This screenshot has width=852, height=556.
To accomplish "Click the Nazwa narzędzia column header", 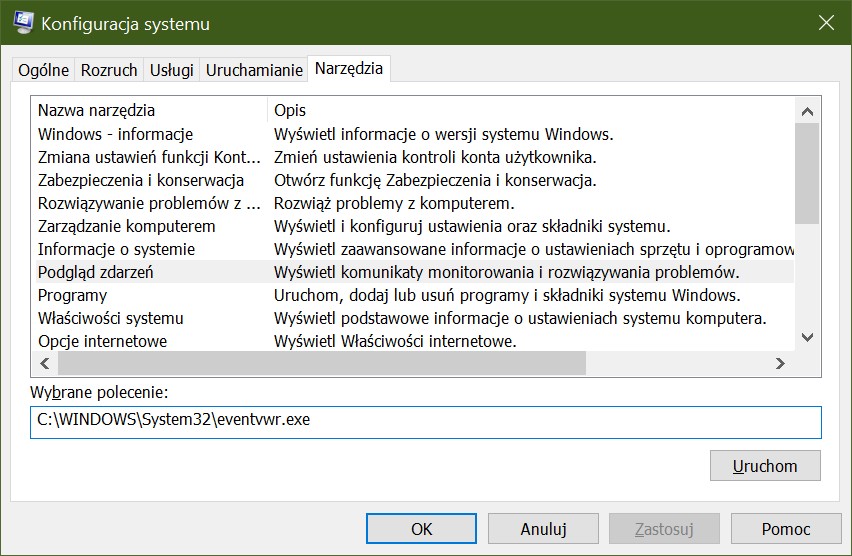I will [149, 110].
